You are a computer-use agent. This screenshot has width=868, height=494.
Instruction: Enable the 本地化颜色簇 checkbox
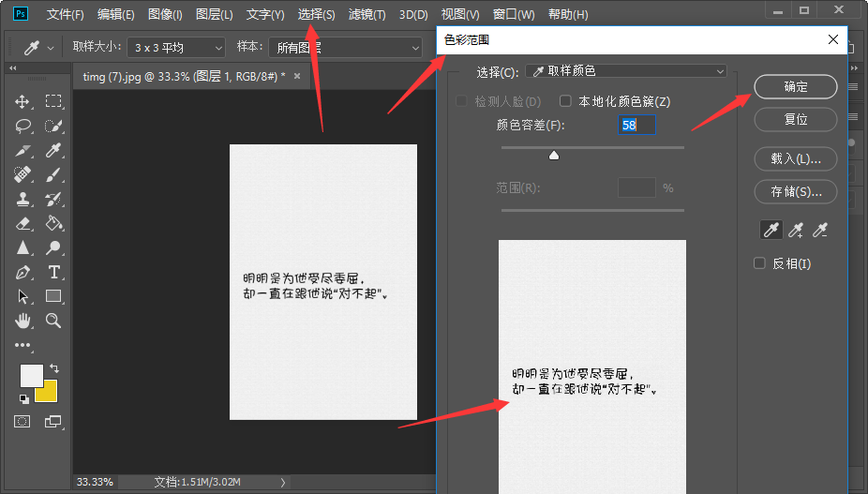point(566,101)
